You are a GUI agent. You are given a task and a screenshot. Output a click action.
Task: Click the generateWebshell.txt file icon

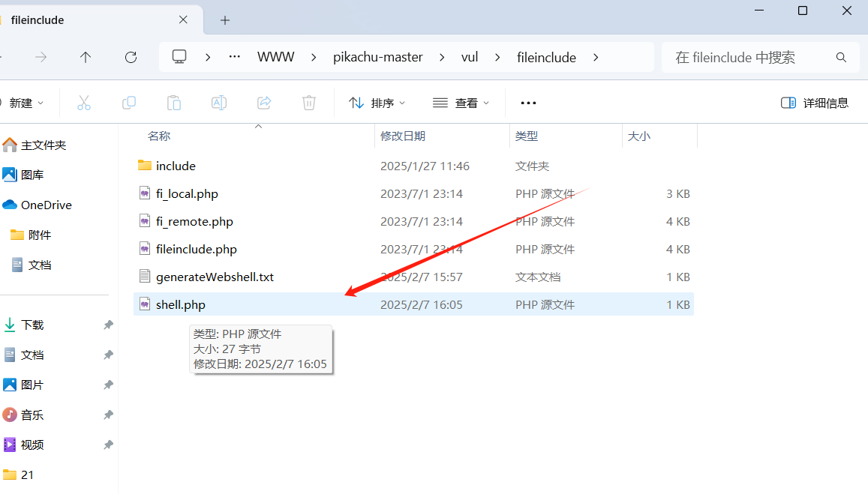[145, 277]
